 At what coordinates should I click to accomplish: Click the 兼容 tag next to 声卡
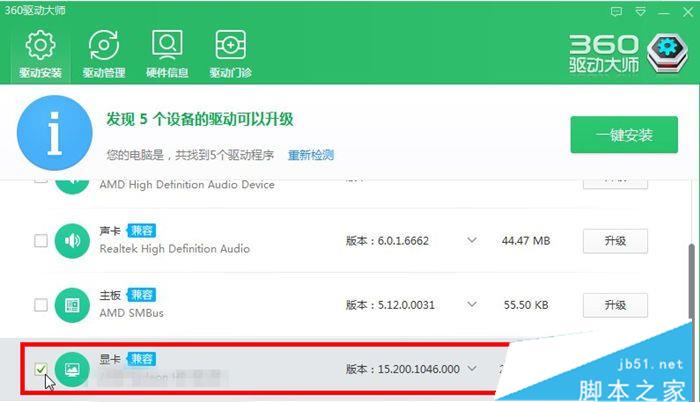[142, 230]
